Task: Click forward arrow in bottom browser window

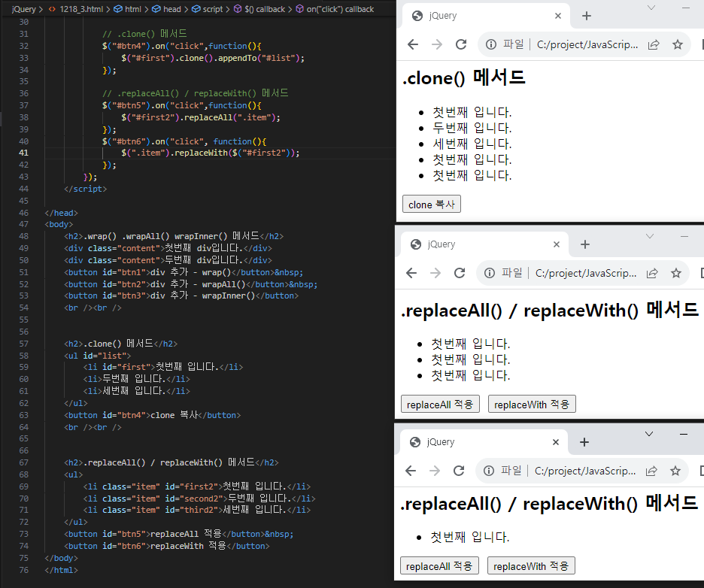Action: coord(435,471)
